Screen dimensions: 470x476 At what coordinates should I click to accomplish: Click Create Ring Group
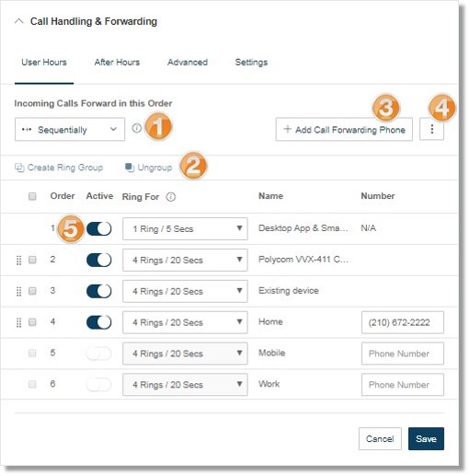(x=59, y=168)
